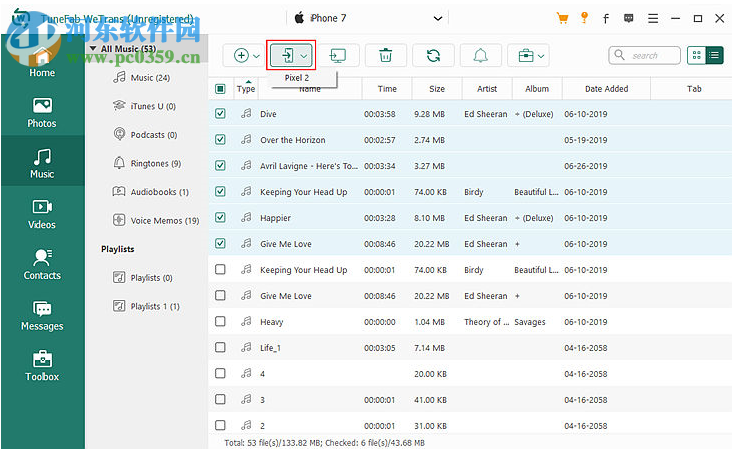Open the Facebook icon
732x450 pixels.
coord(605,18)
